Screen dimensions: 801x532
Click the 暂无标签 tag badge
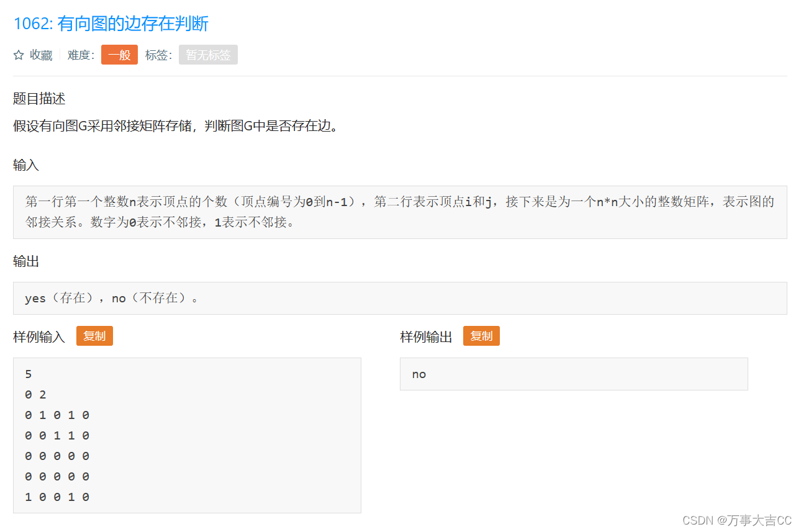[x=208, y=55]
